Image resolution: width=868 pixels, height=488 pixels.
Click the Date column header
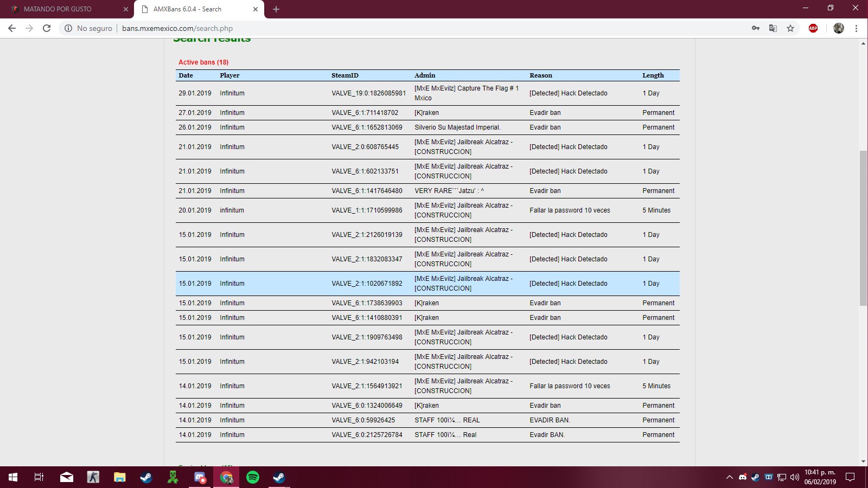pyautogui.click(x=186, y=75)
